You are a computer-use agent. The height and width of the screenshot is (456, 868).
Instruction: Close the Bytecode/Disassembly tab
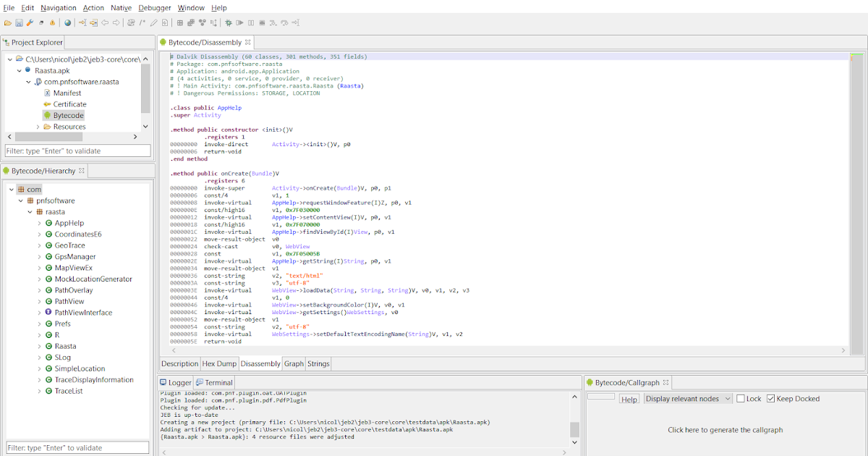[x=247, y=43]
